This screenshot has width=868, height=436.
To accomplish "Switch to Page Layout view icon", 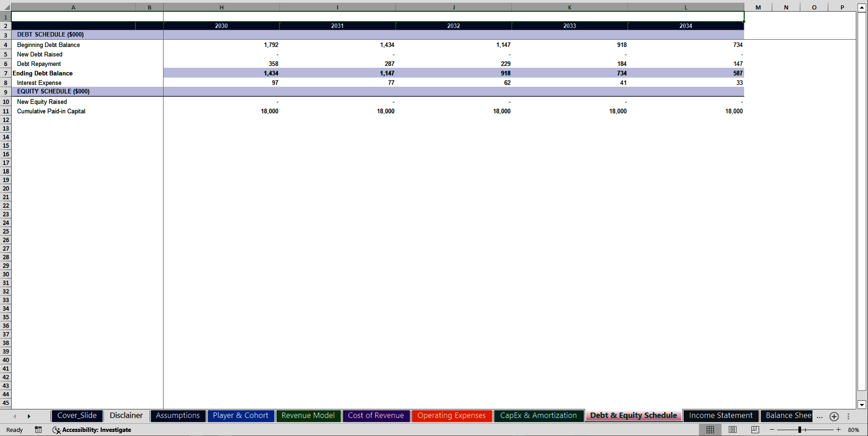I will click(732, 430).
